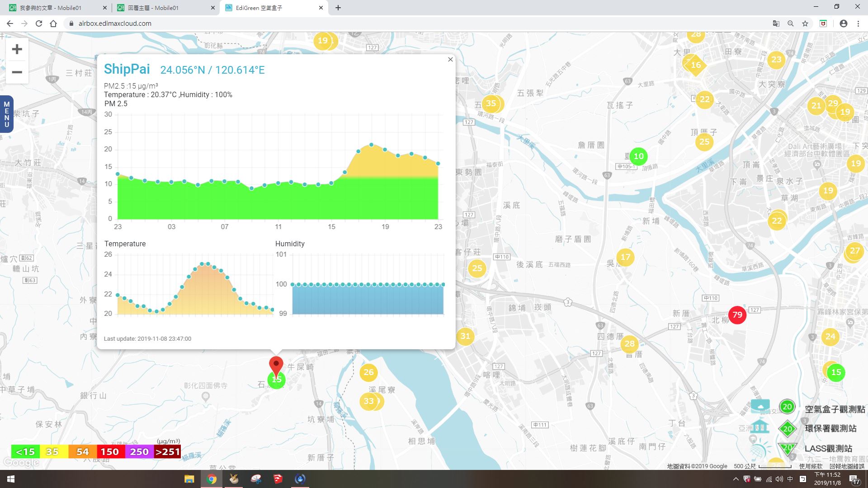Click the ShipPai station title
868x488 pixels.
(x=127, y=69)
